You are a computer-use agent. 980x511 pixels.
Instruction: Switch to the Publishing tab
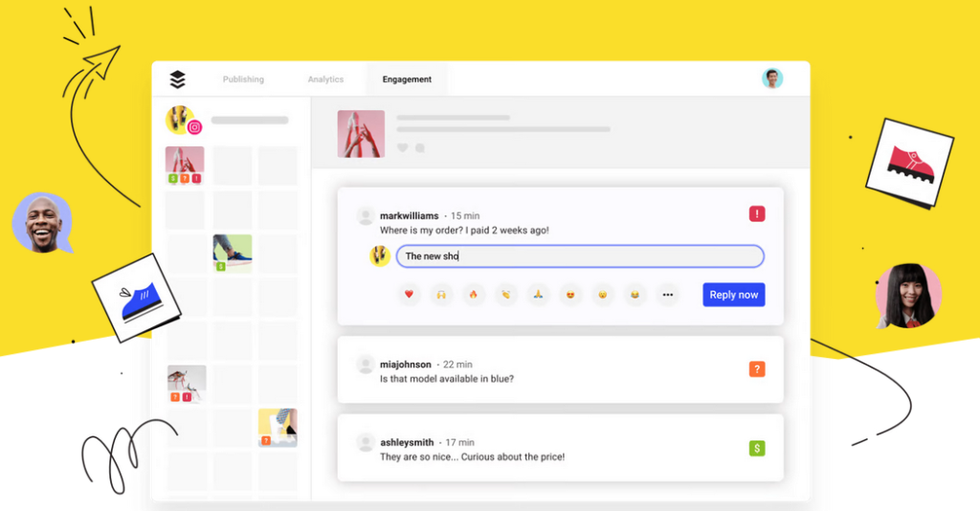[243, 79]
